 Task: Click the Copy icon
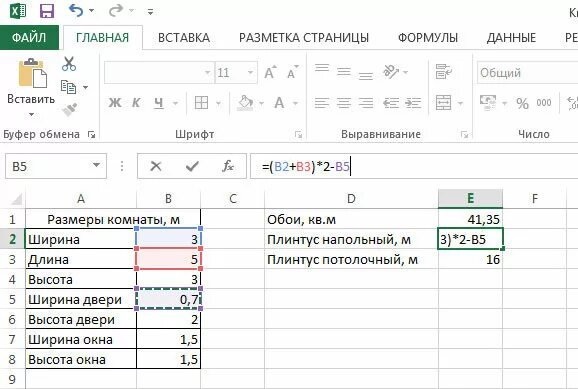(68, 87)
